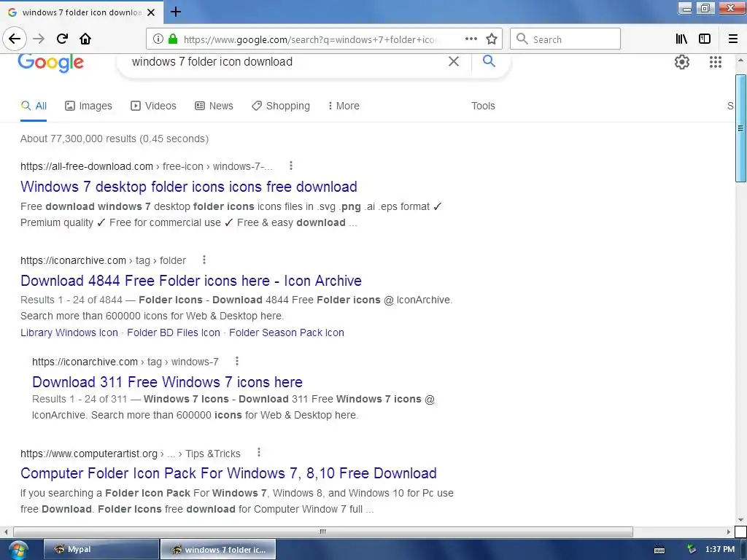This screenshot has width=747, height=560.
Task: Click the system tray clock 1:37 PM
Action: coord(720,550)
